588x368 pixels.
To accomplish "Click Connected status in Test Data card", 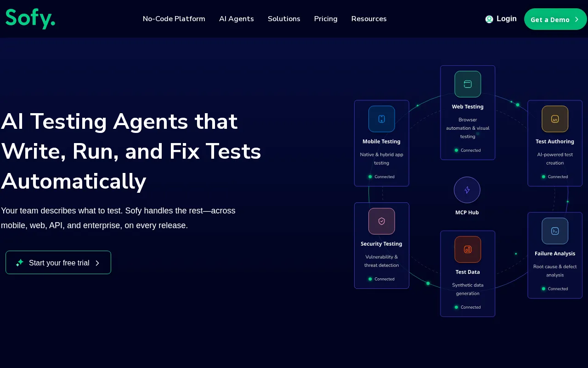I will coord(468,307).
